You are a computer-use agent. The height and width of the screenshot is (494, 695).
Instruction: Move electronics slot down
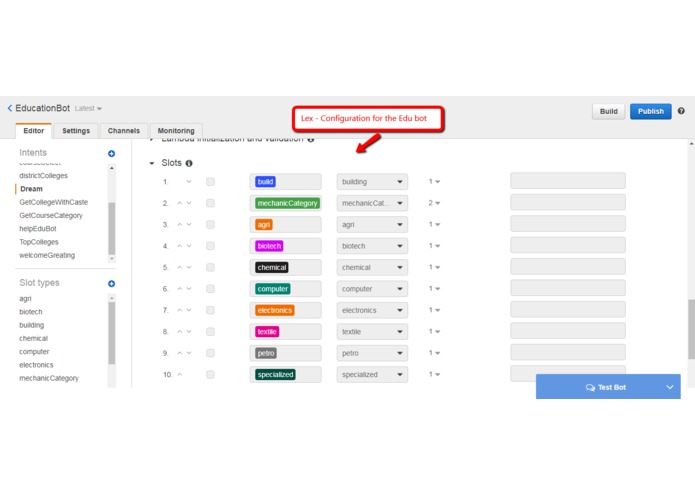pyautogui.click(x=189, y=310)
